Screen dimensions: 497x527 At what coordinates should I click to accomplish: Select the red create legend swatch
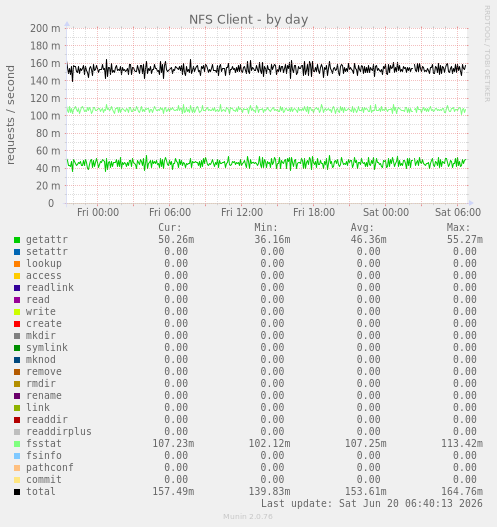(x=17, y=324)
